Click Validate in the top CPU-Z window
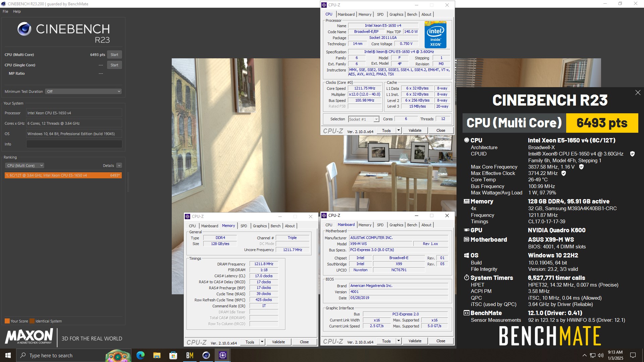644x362 pixels. (x=415, y=130)
